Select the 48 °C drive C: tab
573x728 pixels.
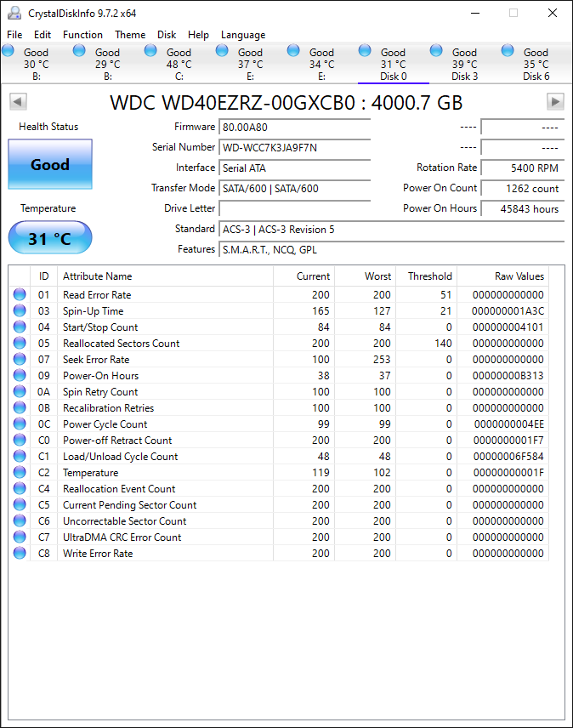pos(179,64)
